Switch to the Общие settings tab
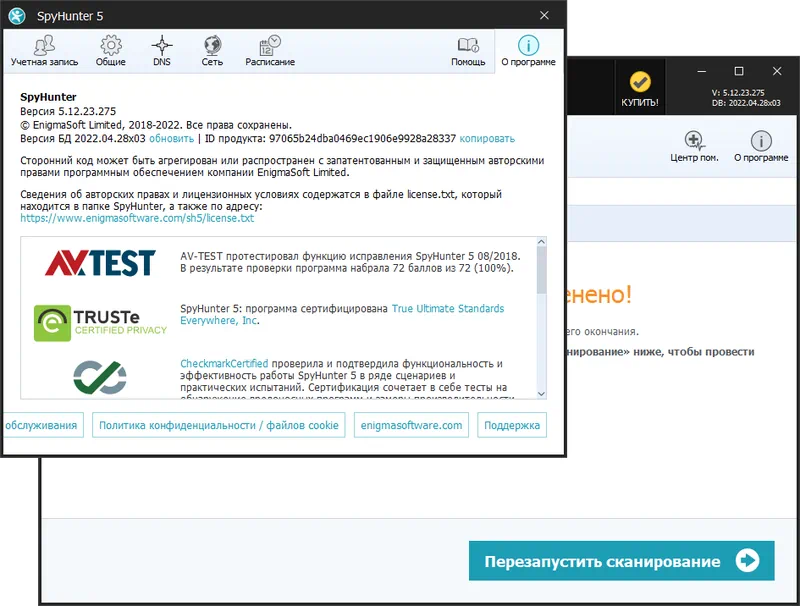The image size is (800, 606). point(111,51)
